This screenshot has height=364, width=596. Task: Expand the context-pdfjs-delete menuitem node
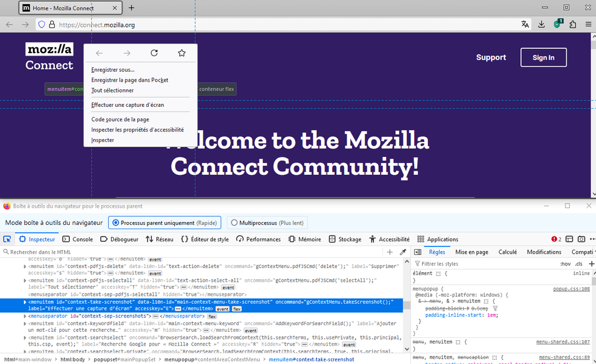pyautogui.click(x=25, y=266)
